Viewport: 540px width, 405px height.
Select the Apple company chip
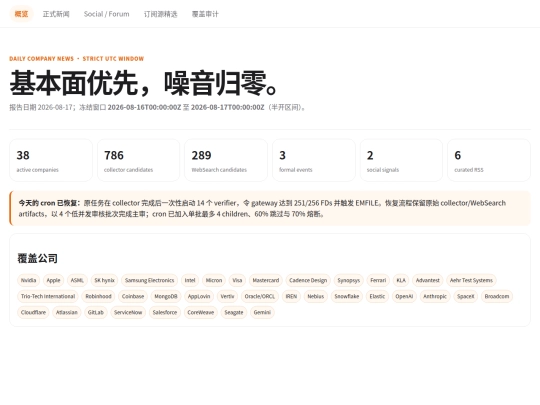[53, 280]
